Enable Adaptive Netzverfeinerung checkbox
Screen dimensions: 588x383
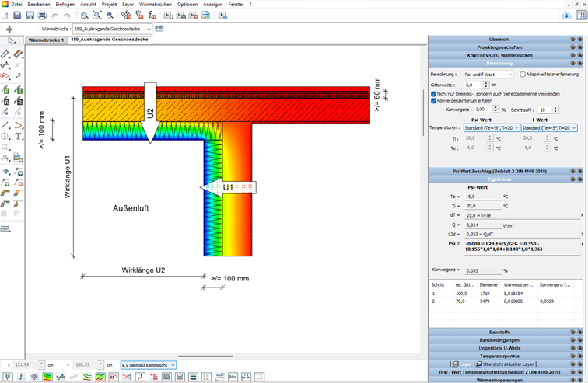click(523, 74)
